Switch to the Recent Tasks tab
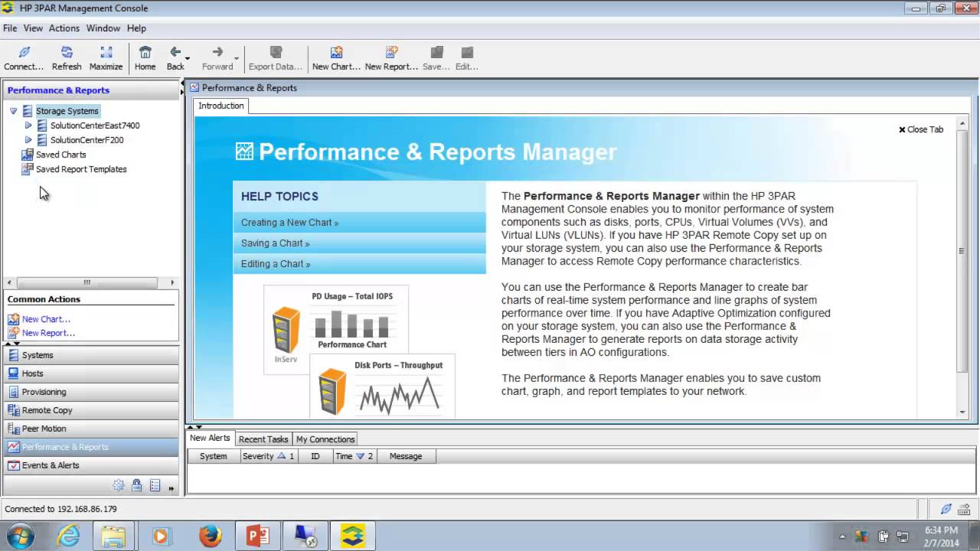The image size is (980, 551). pyautogui.click(x=263, y=439)
